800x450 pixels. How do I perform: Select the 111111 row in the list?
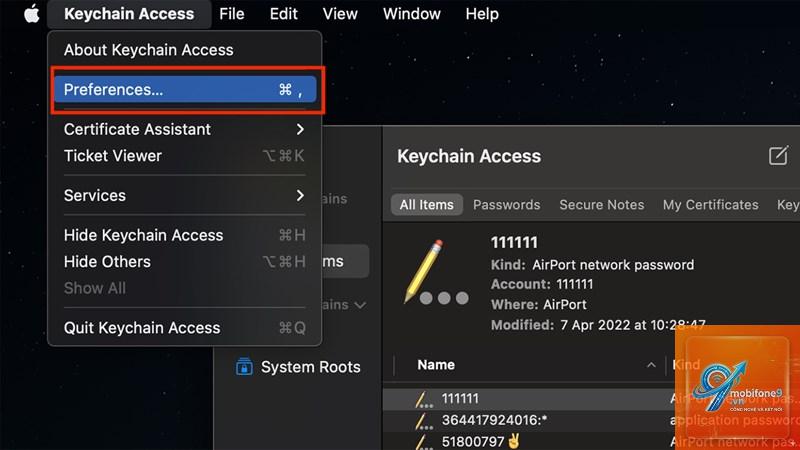(591, 398)
